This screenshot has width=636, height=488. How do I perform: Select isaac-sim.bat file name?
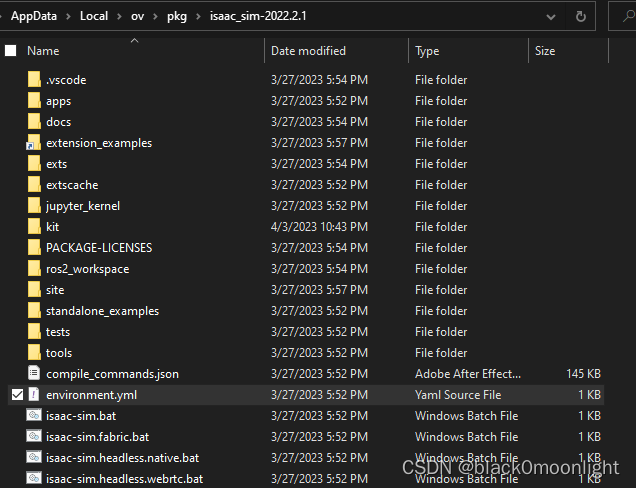click(x=81, y=416)
